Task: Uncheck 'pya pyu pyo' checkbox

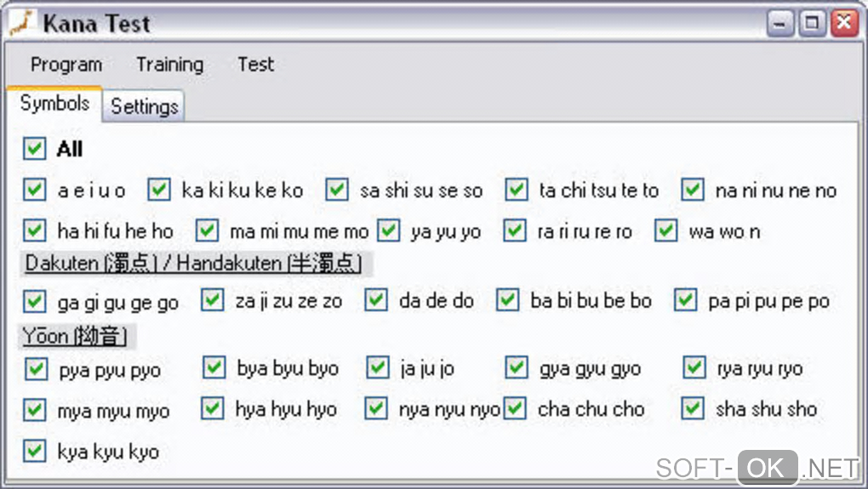Action: [x=36, y=369]
